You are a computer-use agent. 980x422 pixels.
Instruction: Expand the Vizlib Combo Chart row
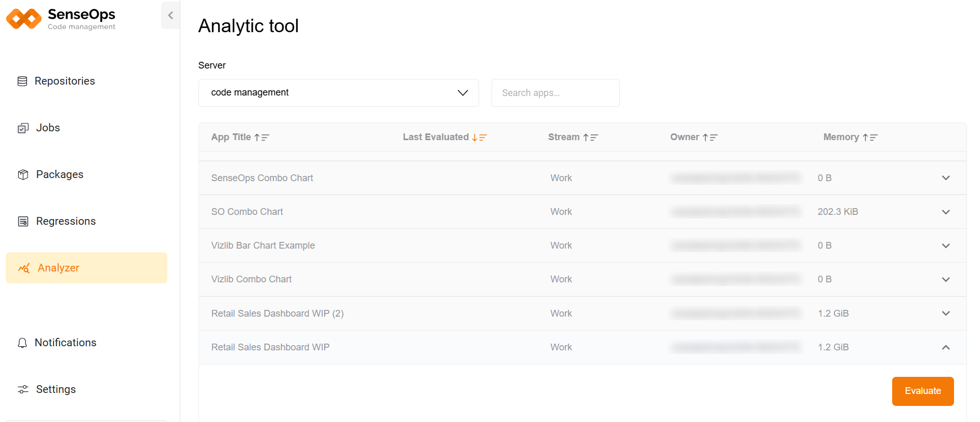coord(946,279)
